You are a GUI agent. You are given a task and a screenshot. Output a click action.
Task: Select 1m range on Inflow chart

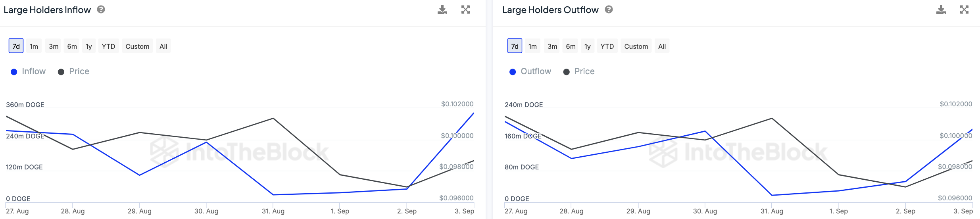(34, 46)
